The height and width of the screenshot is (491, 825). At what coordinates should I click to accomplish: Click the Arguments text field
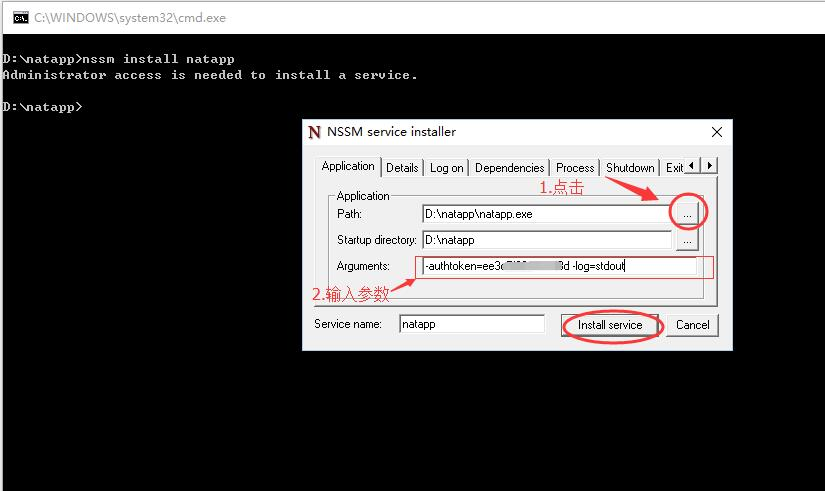click(559, 266)
